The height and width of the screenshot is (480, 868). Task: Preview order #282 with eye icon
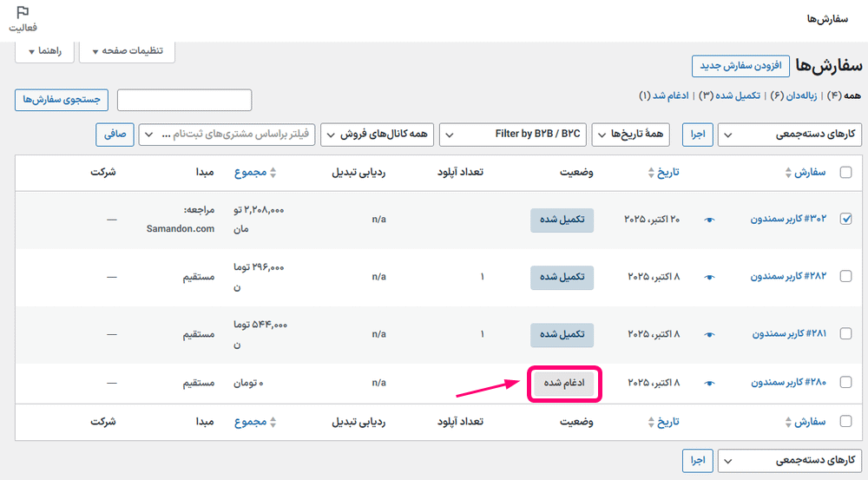coord(709,277)
